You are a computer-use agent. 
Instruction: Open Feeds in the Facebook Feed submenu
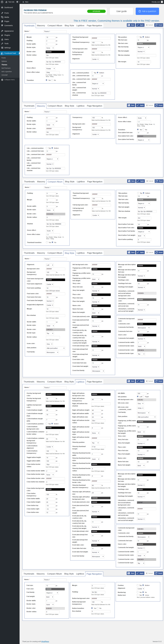click(4, 58)
